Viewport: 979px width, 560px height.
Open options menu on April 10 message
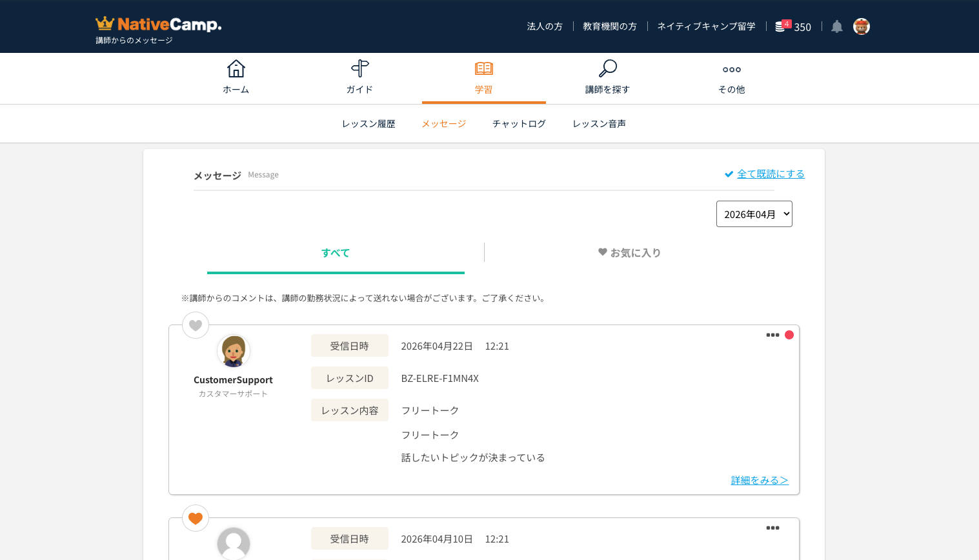(x=772, y=528)
